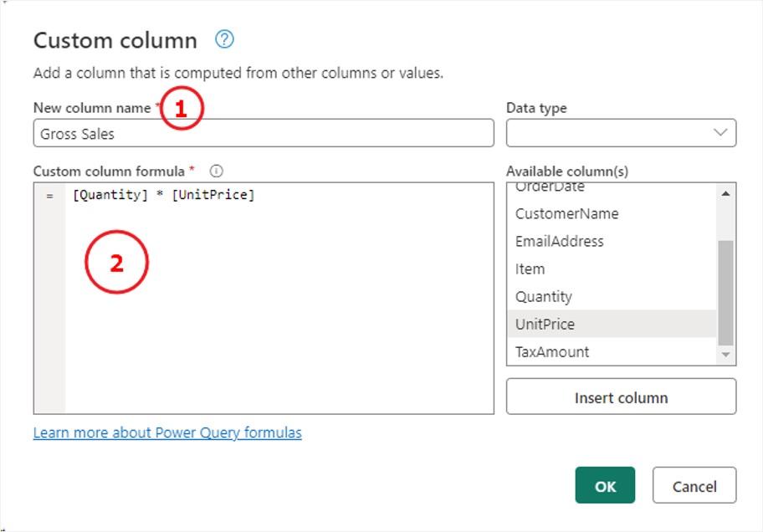Viewport: 763px width, 532px height.
Task: Select EmailAddress in available columns
Action: [x=612, y=241]
